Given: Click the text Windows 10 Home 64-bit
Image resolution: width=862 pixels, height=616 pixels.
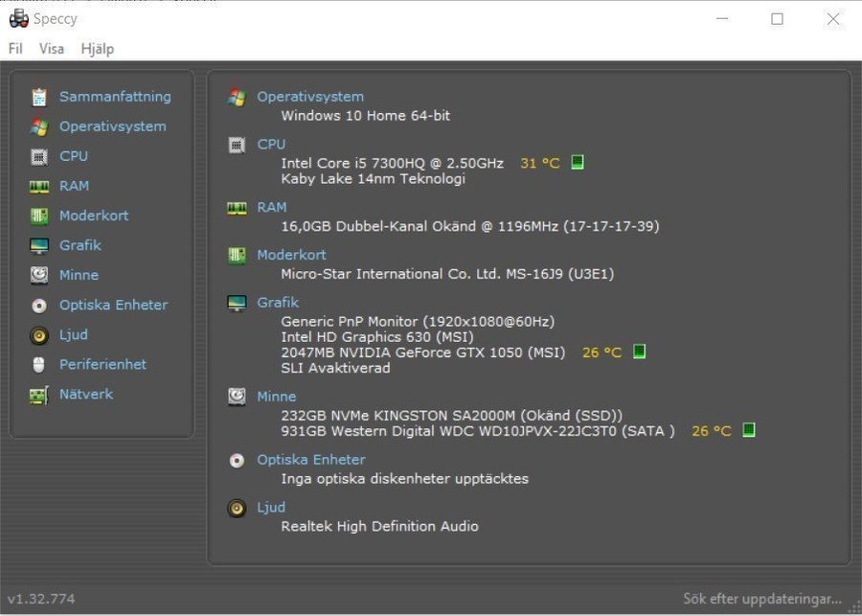Looking at the screenshot, I should pyautogui.click(x=366, y=116).
